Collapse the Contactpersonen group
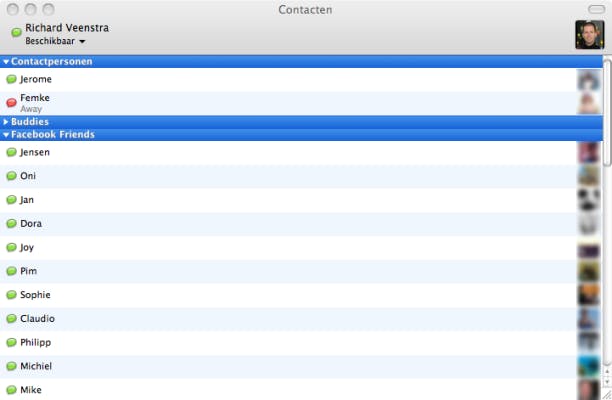 pos(6,62)
